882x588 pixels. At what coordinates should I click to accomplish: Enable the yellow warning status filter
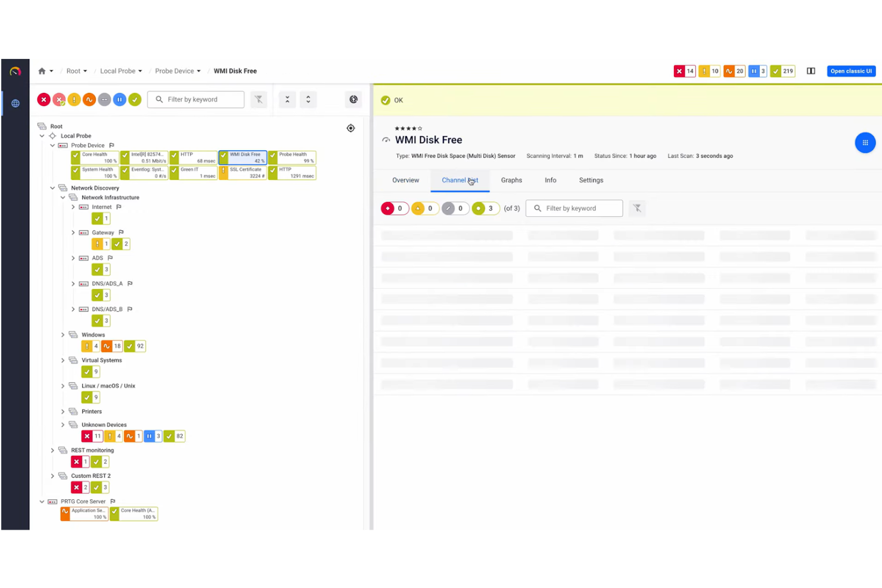tap(74, 99)
